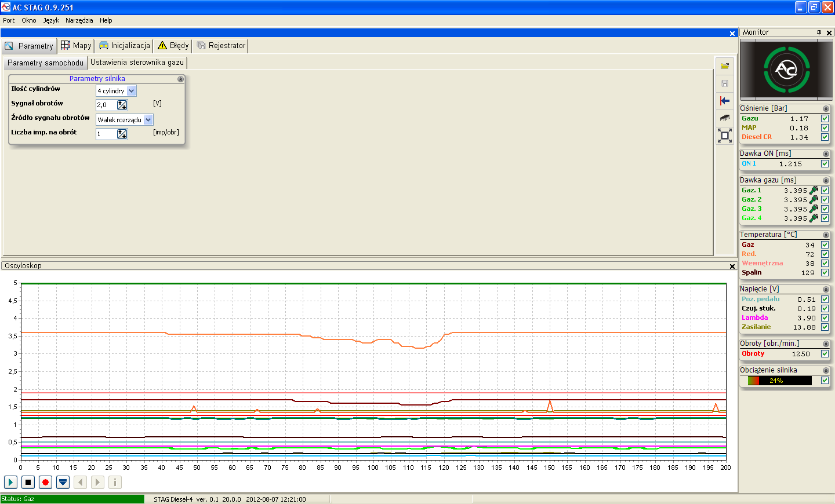Pin the Monitor panel

click(x=819, y=32)
